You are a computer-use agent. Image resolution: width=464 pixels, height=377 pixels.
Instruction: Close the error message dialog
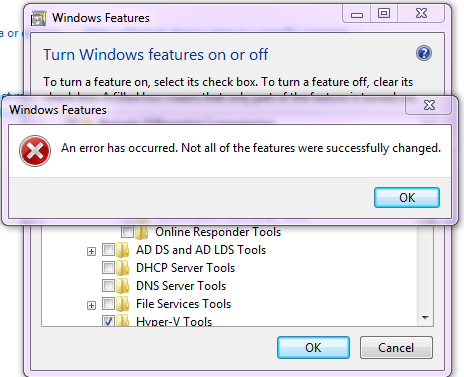(x=429, y=105)
